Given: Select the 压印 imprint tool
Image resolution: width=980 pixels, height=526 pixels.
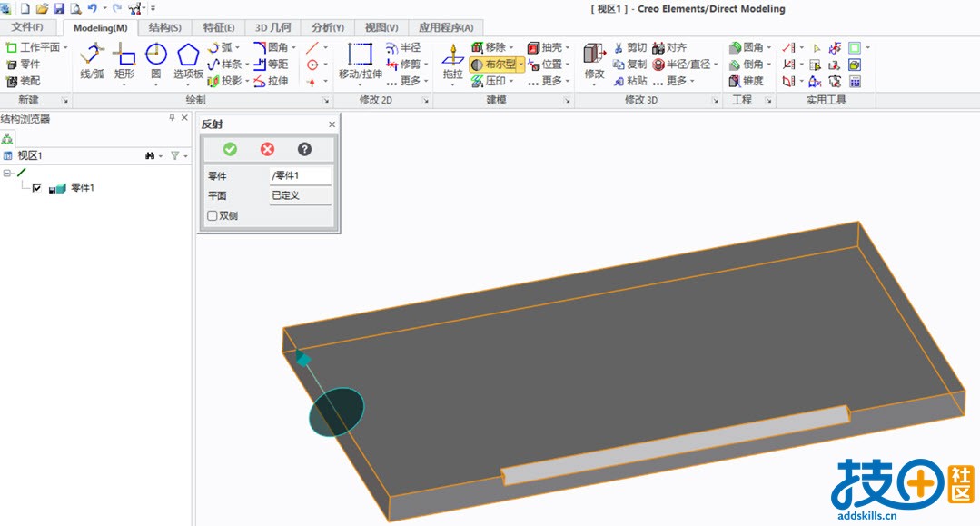Looking at the screenshot, I should [x=488, y=81].
